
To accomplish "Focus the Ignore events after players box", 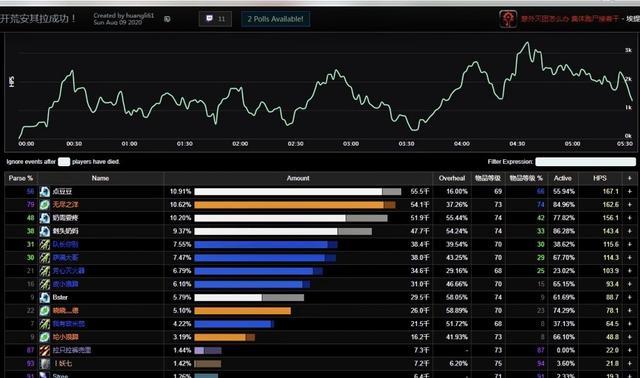I will pyautogui.click(x=64, y=162).
